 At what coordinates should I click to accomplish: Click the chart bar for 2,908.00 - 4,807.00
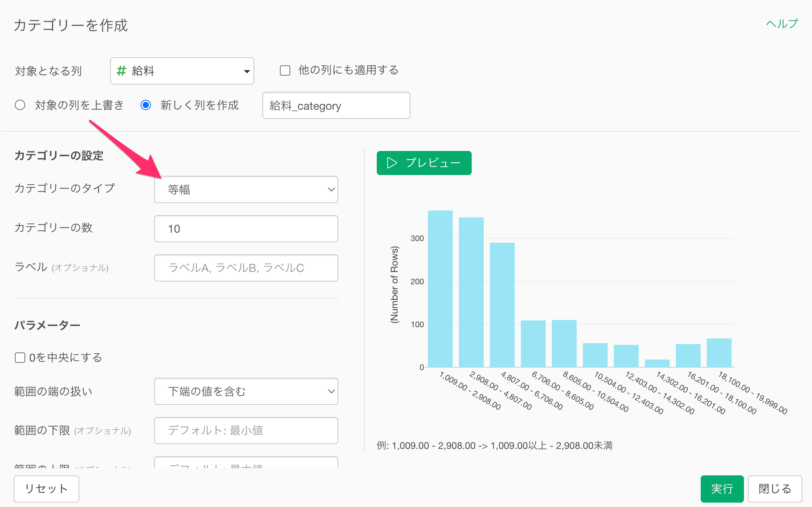click(x=471, y=292)
